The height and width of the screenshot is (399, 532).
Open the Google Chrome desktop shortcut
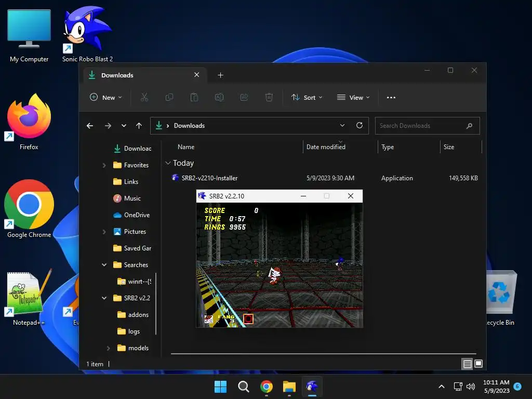(29, 209)
